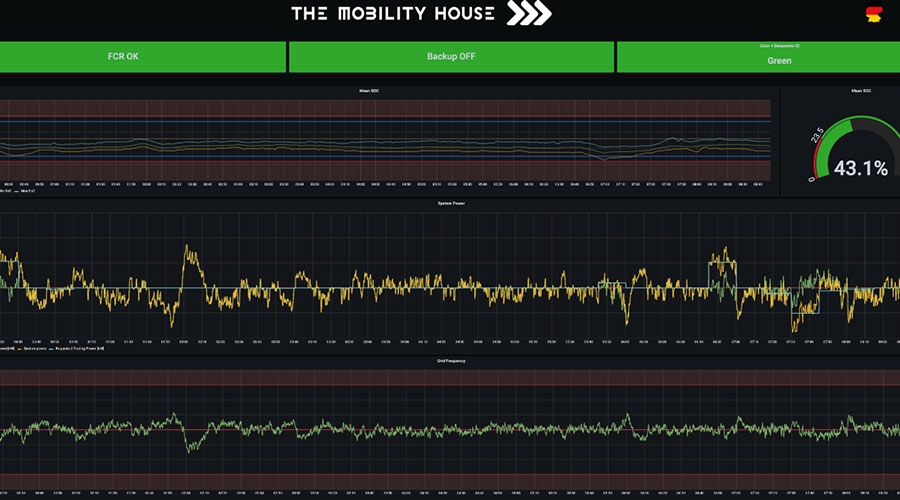Open the Grid Frequency panel title
900x500 pixels.
[451, 361]
